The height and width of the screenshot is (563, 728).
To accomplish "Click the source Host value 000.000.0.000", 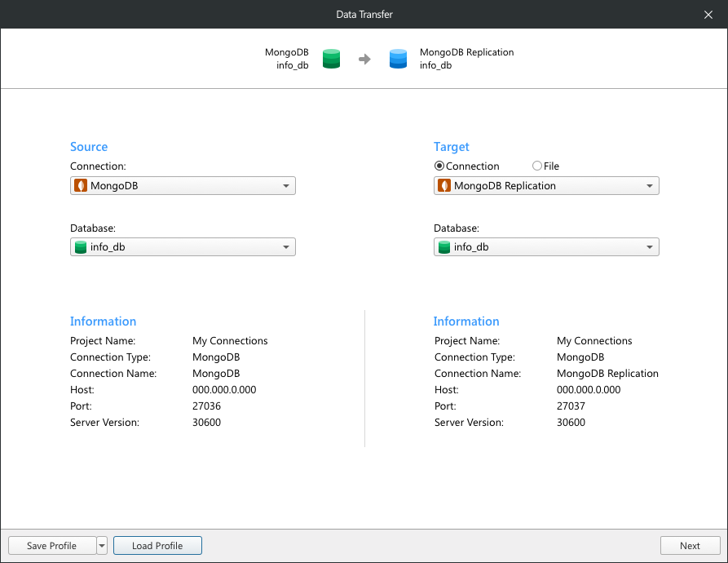I will [224, 390].
